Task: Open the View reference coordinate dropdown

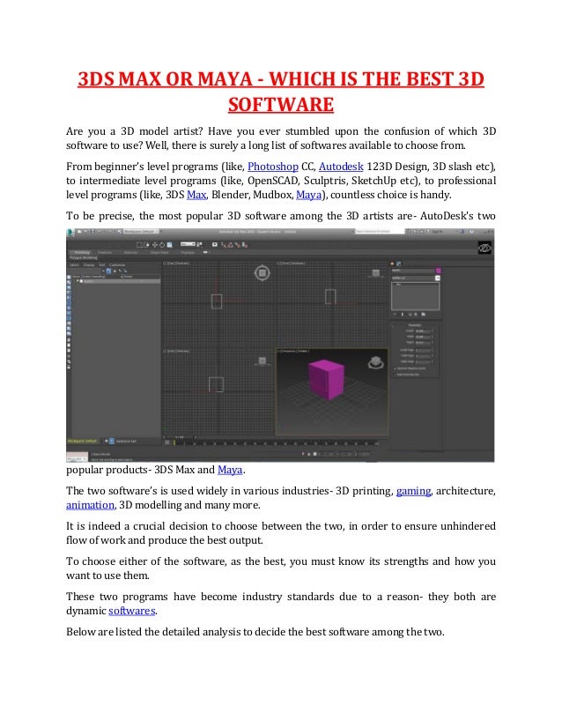Action: click(x=188, y=244)
